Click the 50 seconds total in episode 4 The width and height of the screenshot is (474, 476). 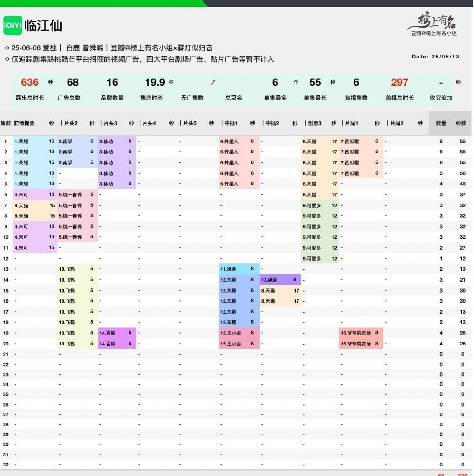click(x=463, y=173)
